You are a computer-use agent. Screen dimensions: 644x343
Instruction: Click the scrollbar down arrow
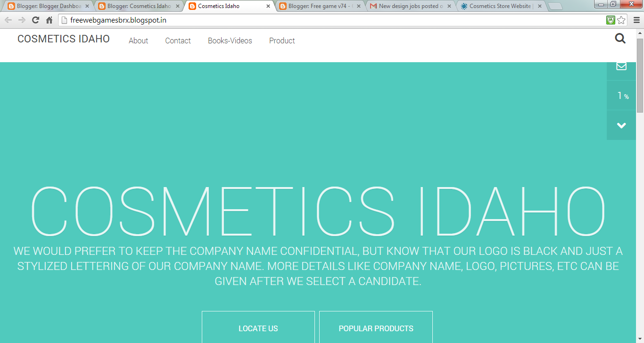pos(641,339)
